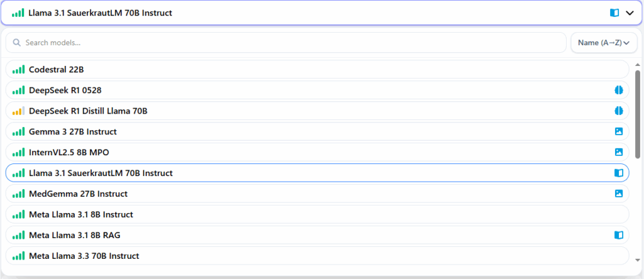Click the image icon on InternVL2.5 8B MPO

click(618, 152)
